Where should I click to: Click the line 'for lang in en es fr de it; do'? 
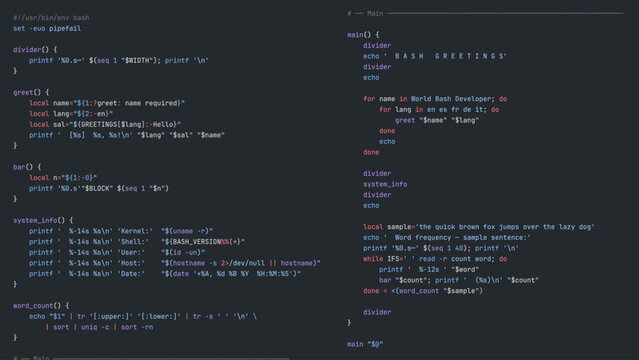tap(439, 110)
